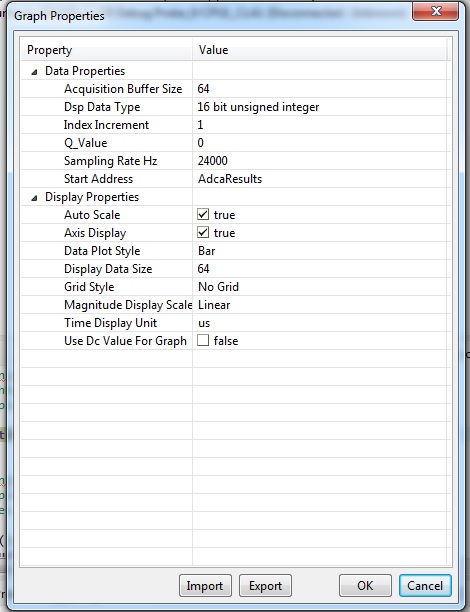470x612 pixels.
Task: Select the Dsp Data Type label
Action: [x=102, y=107]
